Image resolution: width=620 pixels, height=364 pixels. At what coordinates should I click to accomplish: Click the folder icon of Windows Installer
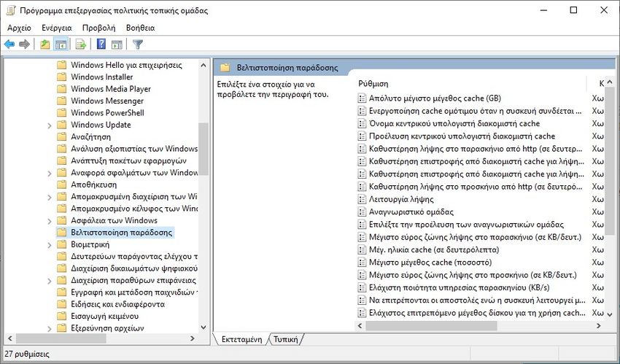61,77
